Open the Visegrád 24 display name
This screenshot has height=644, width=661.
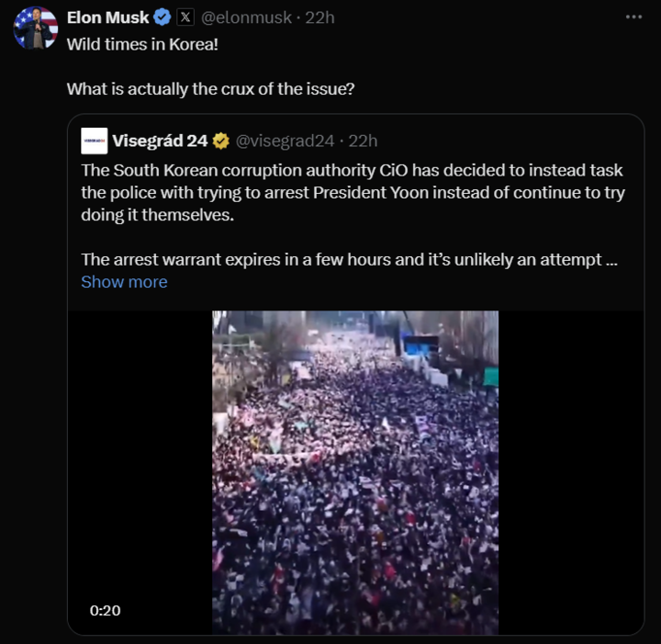tap(160, 141)
